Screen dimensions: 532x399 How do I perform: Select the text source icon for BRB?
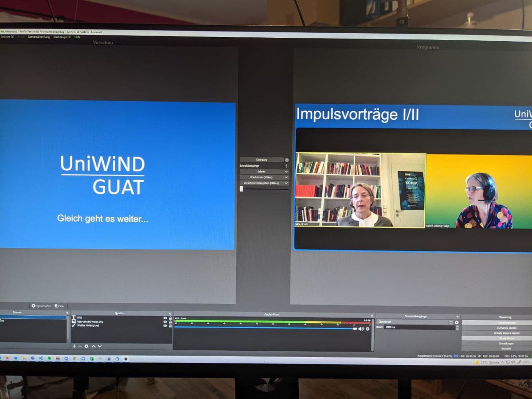click(74, 317)
